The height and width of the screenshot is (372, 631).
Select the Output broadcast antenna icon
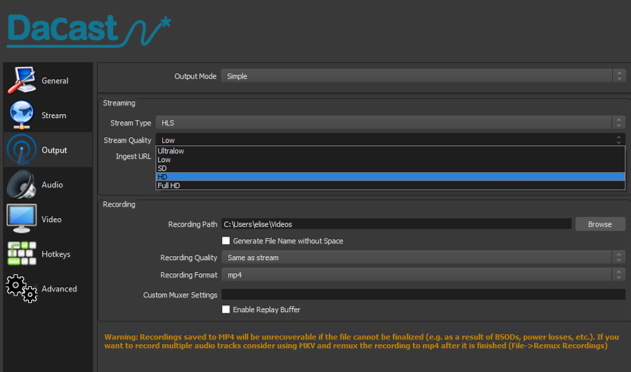21,149
